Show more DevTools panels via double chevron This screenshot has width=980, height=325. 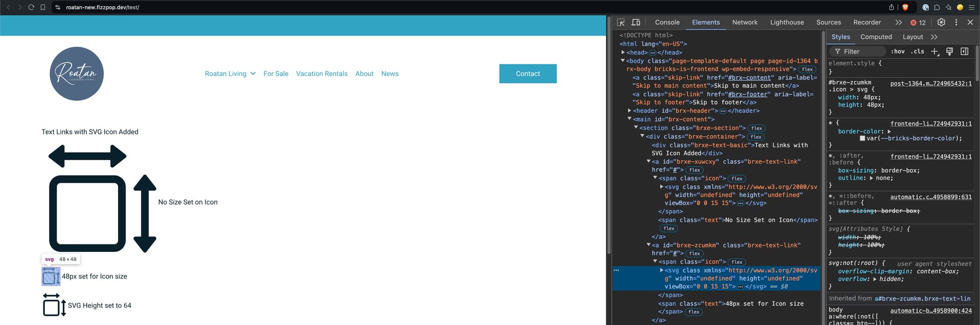coord(898,22)
